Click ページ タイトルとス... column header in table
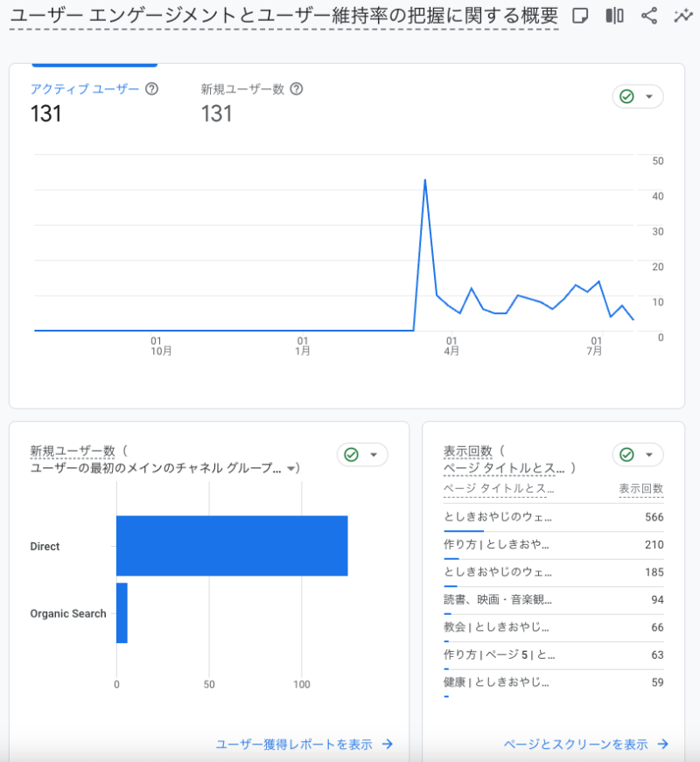700x762 pixels. pyautogui.click(x=498, y=488)
